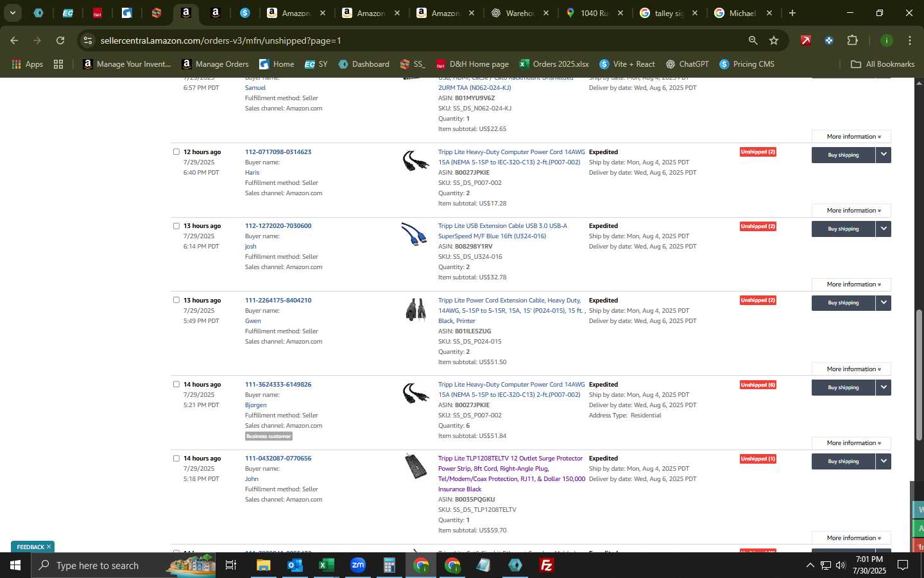Open the Windows Start menu
The image size is (924, 578).
[15, 565]
